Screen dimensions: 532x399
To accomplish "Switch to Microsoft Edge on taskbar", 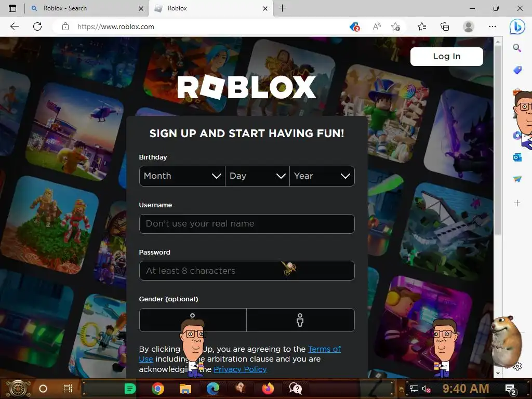I will [212, 389].
